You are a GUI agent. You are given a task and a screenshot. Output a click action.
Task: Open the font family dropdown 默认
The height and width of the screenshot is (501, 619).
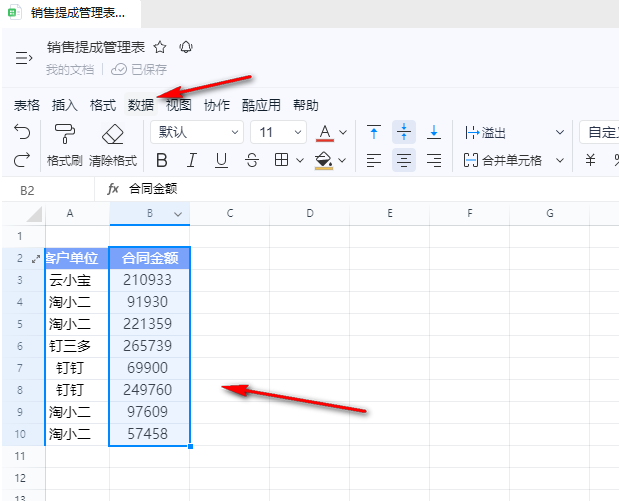(x=197, y=132)
